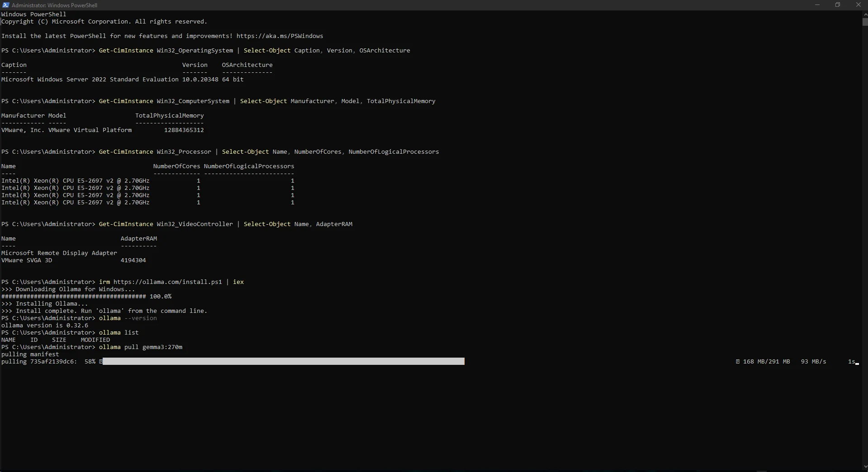Click the AdapterRAM value '4194304'

click(133, 260)
